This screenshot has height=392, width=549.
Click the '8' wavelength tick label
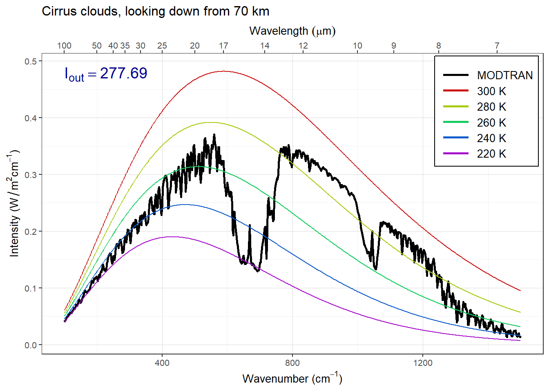tap(439, 46)
